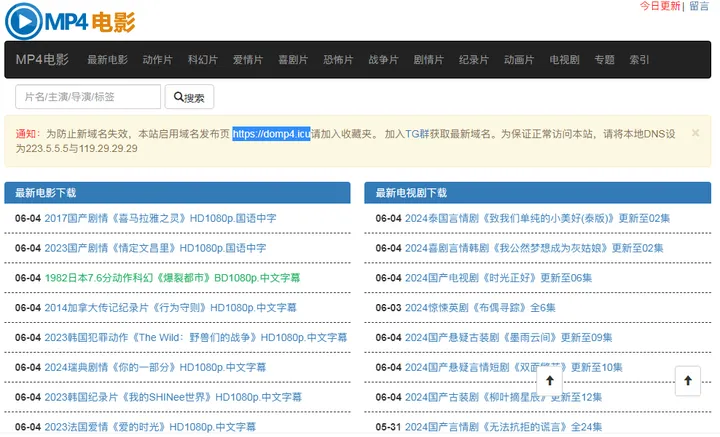Viewport: 720px width, 437px height.
Task: Go to 恐怖片 category
Action: [338, 60]
